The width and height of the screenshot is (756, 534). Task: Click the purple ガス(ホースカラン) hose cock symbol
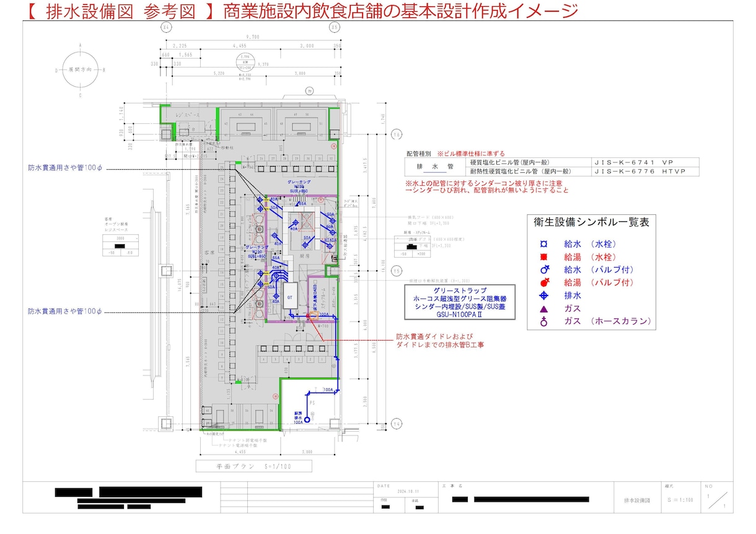(x=544, y=322)
